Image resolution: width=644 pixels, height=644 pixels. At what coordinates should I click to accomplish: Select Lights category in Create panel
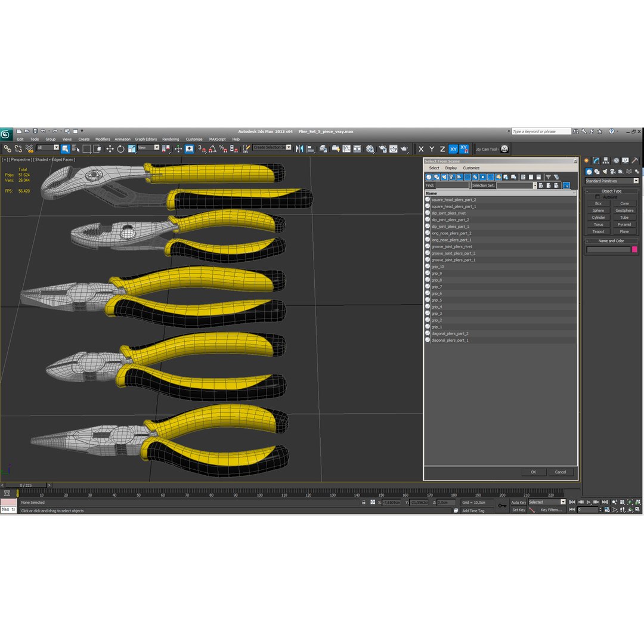tap(605, 172)
